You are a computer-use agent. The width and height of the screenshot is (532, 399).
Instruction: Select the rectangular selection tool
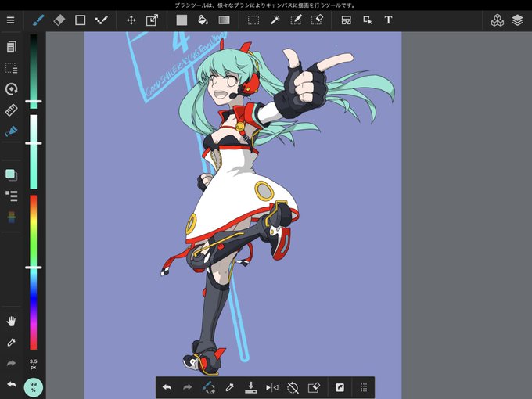[253, 20]
